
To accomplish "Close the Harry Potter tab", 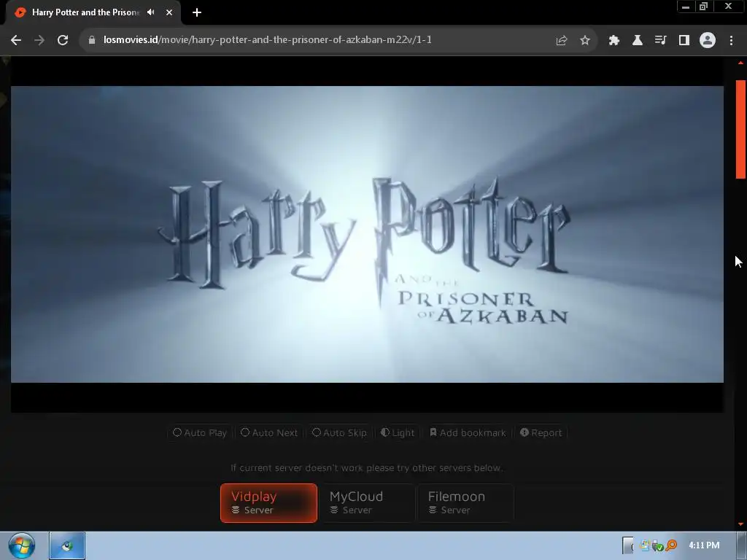I will point(169,12).
